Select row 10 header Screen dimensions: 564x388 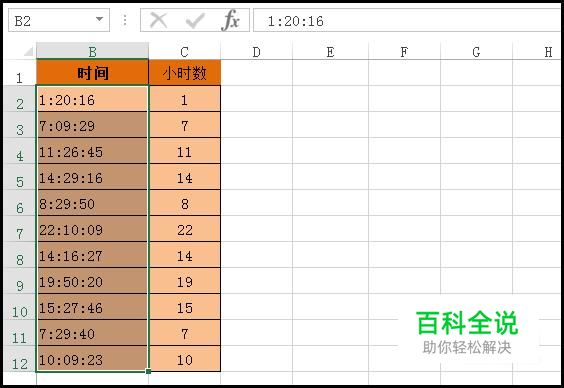pos(19,307)
